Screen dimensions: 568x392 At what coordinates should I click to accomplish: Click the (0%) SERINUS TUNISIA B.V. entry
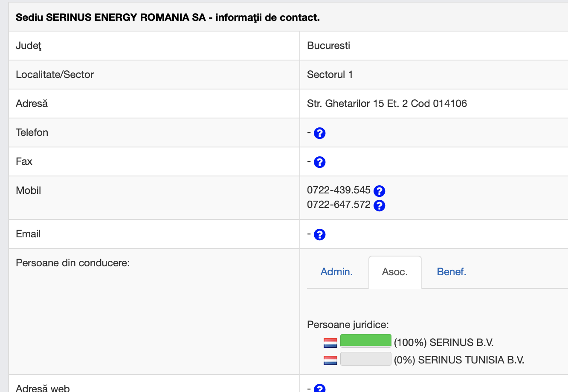click(459, 360)
